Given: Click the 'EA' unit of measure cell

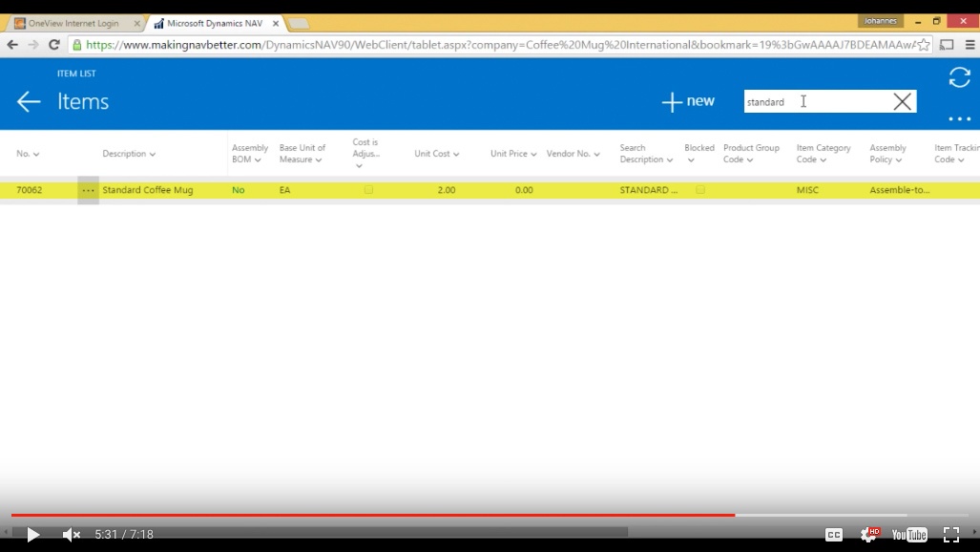Looking at the screenshot, I should click(x=285, y=190).
